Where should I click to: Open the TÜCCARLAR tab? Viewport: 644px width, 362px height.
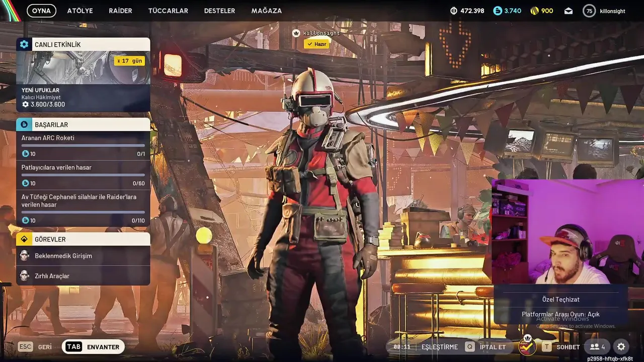coord(168,11)
